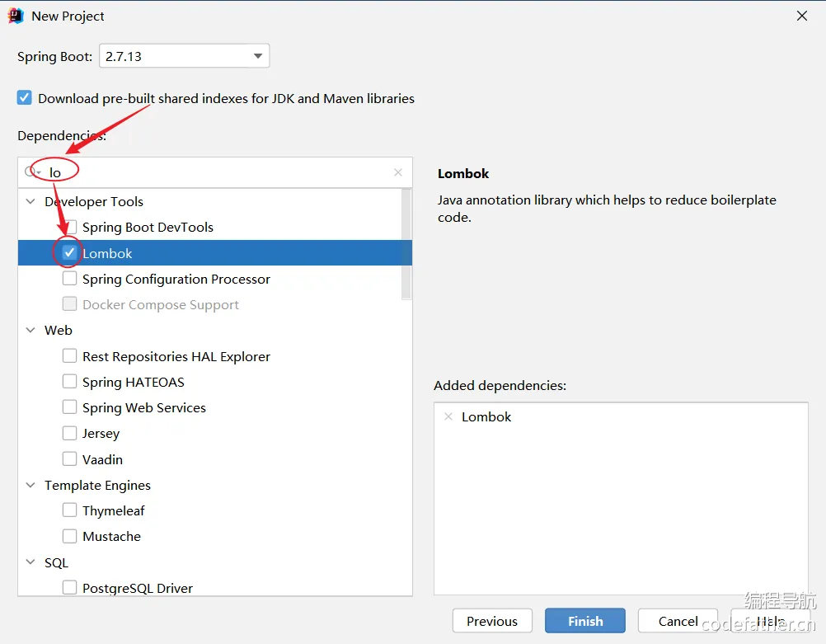The image size is (826, 644).
Task: Select PostgreSQL Driver row text
Action: (138, 588)
